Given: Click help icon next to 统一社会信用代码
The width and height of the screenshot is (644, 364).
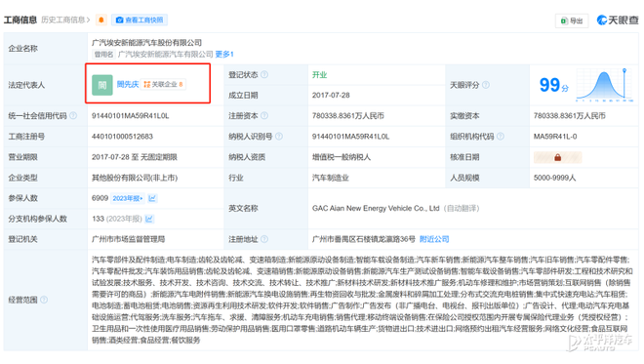Looking at the screenshot, I should pyautogui.click(x=73, y=115).
